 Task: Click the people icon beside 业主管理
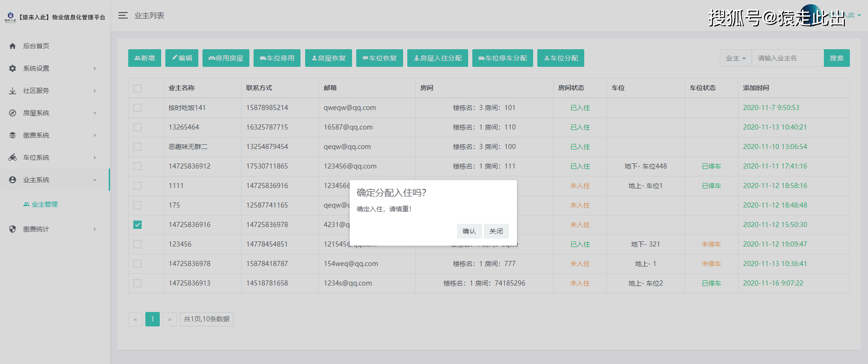click(x=26, y=204)
